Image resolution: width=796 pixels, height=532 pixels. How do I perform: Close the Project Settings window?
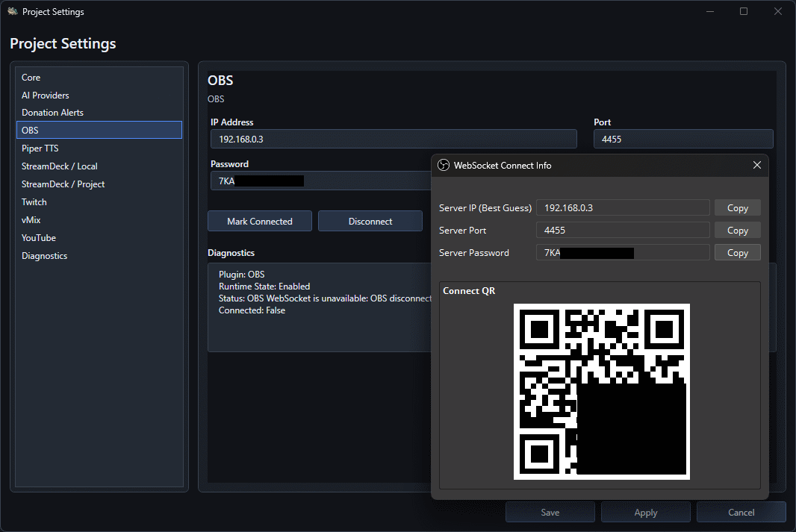pyautogui.click(x=778, y=11)
